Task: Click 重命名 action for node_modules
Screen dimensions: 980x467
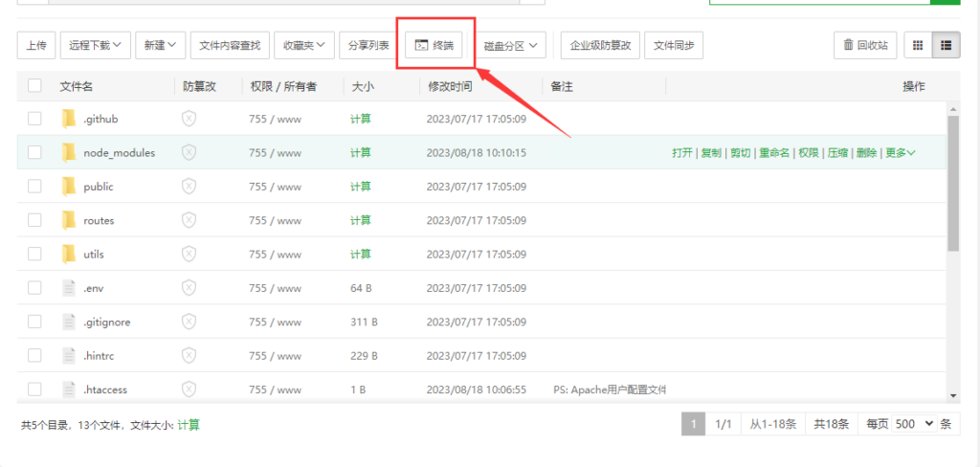Action: [774, 152]
